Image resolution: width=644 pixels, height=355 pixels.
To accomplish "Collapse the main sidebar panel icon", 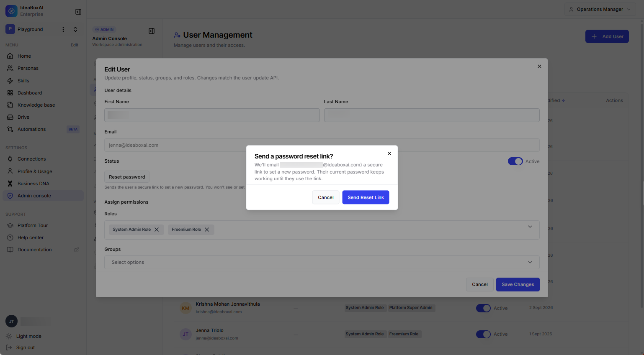I will 78,12.
